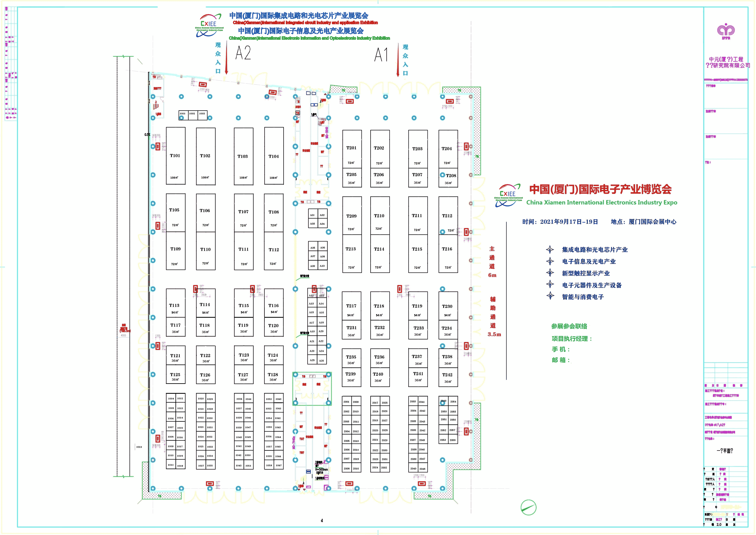This screenshot has width=756, height=535.
Task: Click the China Xiamen International Electronics Industry Expo subtitle
Action: (602, 202)
